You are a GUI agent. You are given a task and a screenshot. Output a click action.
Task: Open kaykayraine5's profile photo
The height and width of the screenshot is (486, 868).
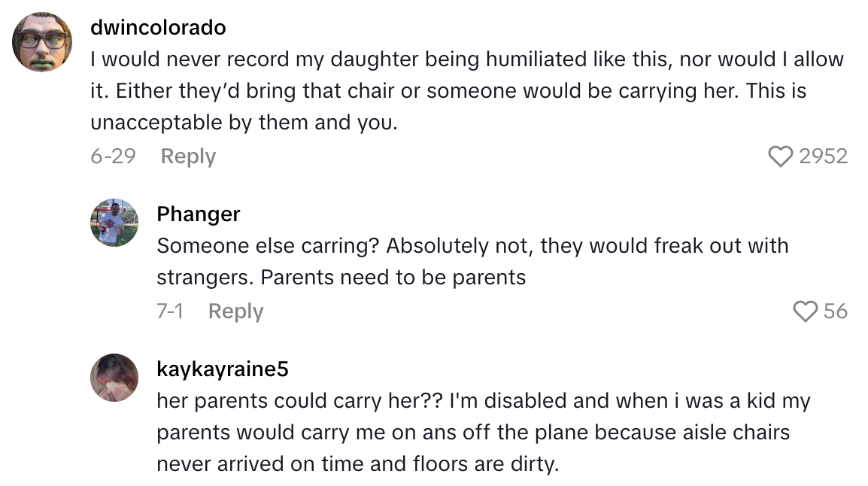click(x=114, y=378)
